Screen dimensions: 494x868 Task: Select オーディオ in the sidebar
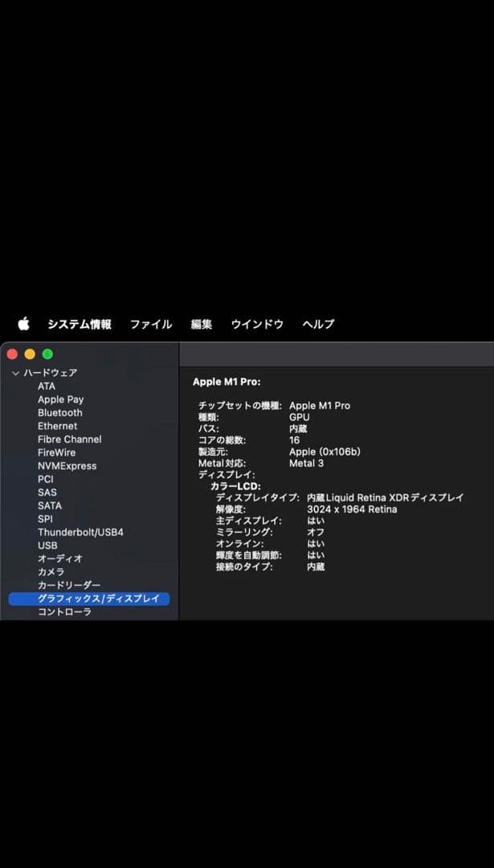point(60,559)
